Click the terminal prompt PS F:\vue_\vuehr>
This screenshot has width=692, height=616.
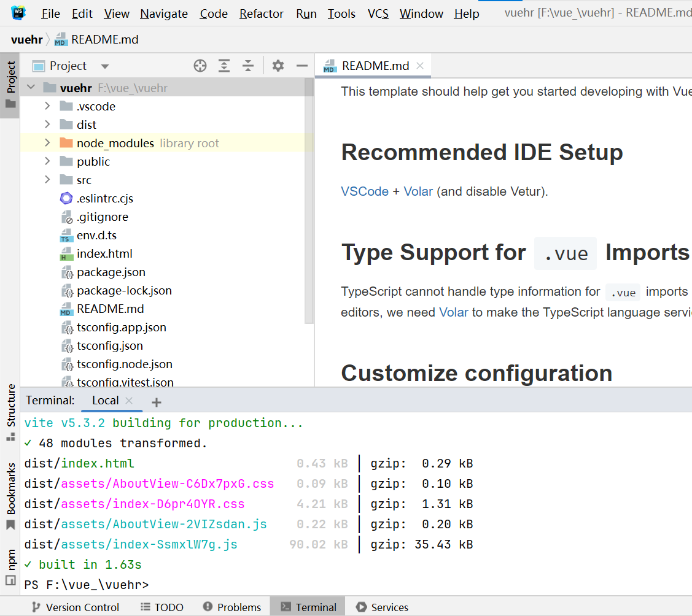[87, 585]
